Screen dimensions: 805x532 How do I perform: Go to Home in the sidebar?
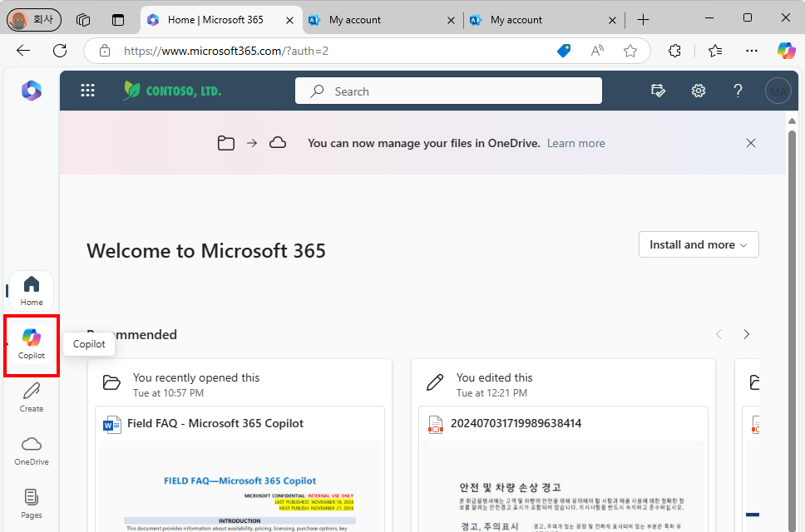coord(32,290)
